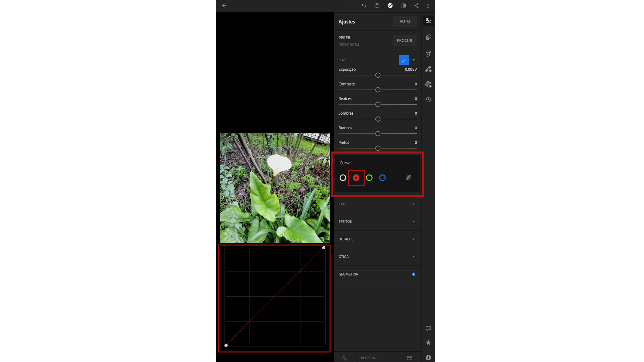
Task: Click the Moderno 02 profile name
Action: [x=348, y=44]
